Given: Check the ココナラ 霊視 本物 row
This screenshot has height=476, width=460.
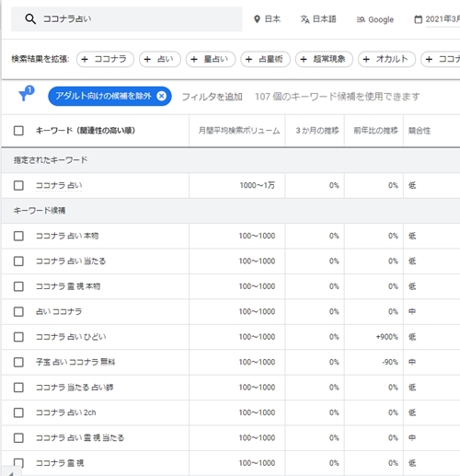Looking at the screenshot, I should 18,286.
